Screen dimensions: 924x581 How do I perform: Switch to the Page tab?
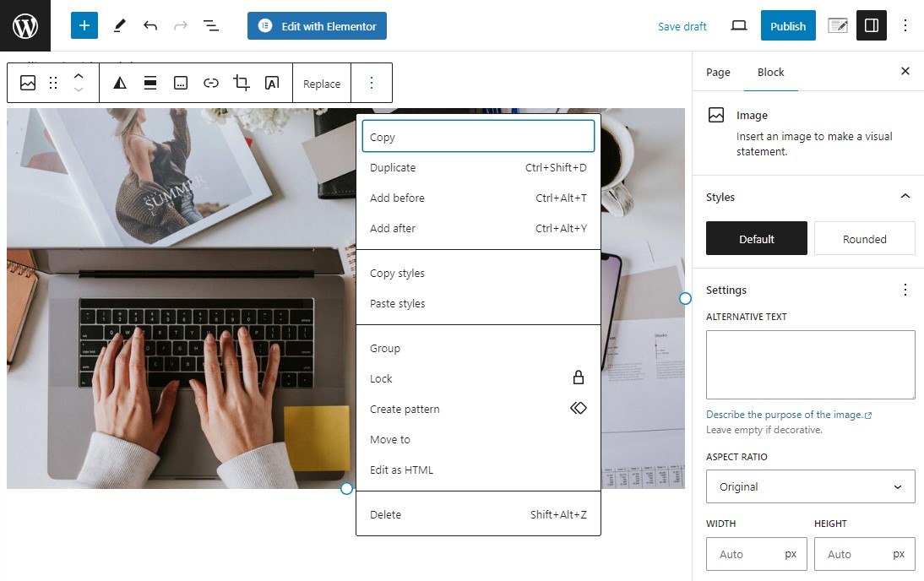click(x=718, y=72)
